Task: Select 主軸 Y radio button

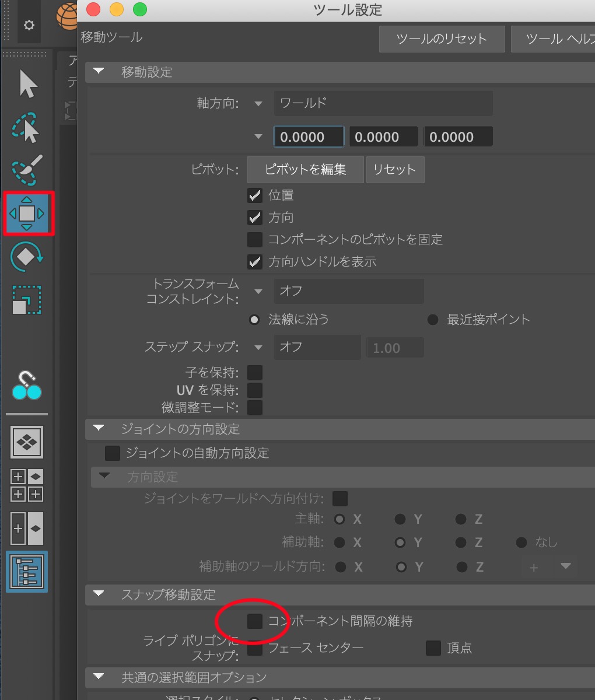Action: click(x=400, y=519)
